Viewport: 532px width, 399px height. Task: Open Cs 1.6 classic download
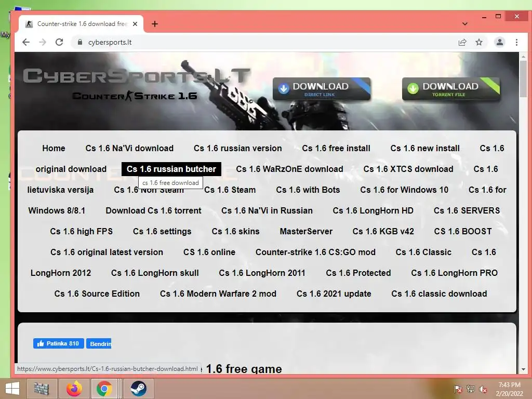tap(439, 294)
